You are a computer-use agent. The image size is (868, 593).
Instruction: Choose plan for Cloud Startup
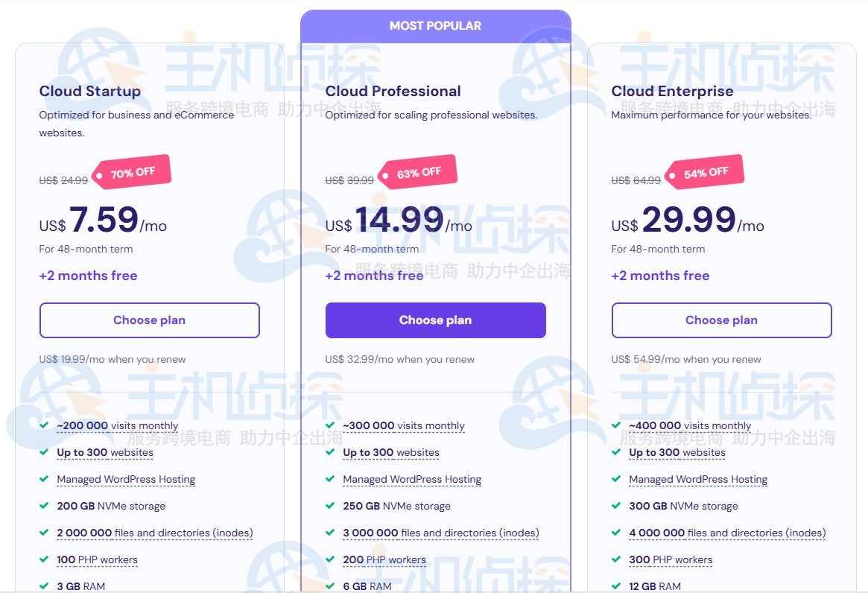pos(149,320)
